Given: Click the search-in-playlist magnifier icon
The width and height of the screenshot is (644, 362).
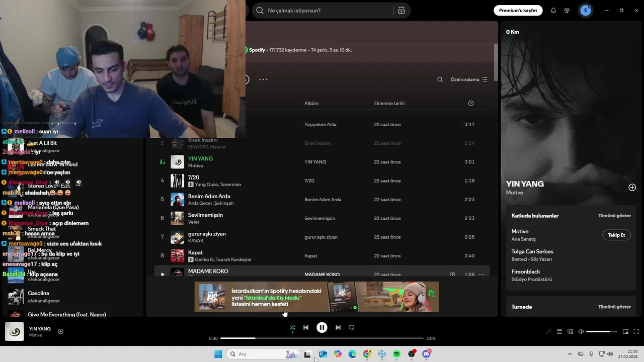Looking at the screenshot, I should [440, 79].
